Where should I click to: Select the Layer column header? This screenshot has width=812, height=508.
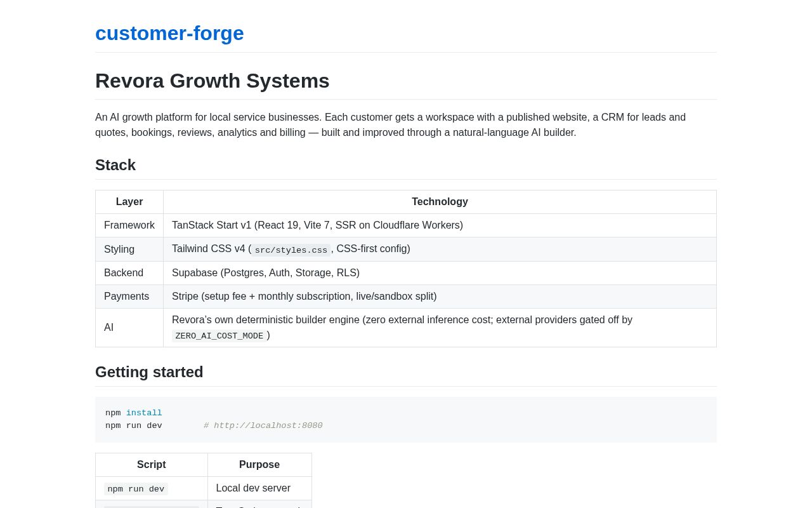[x=129, y=202]
